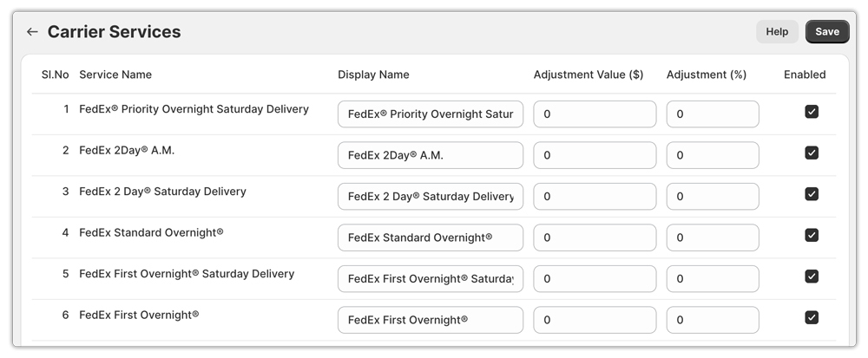868x358 pixels.
Task: Set Adjustment Value ($) for FedEx Priority Overnight Saturday
Action: pos(595,114)
